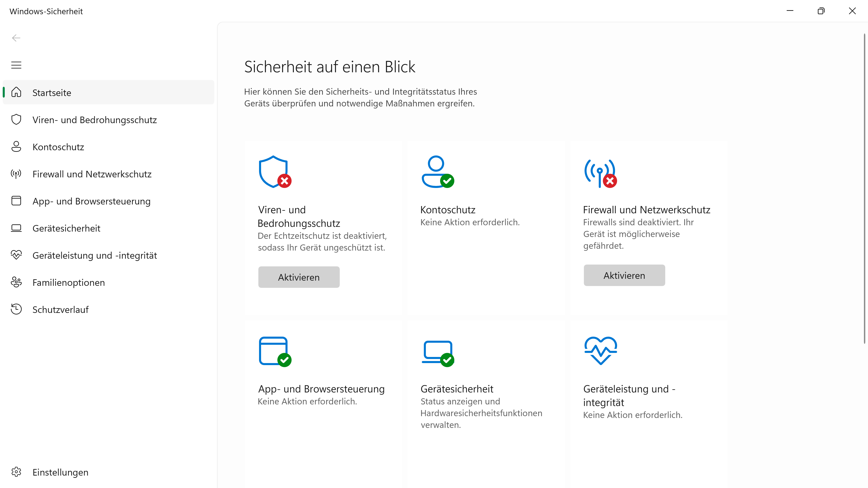Click 'Status anzeigen und Hardwaresicherheitsfunktionen verwalten' text
This screenshot has height=488, width=868.
(x=481, y=413)
